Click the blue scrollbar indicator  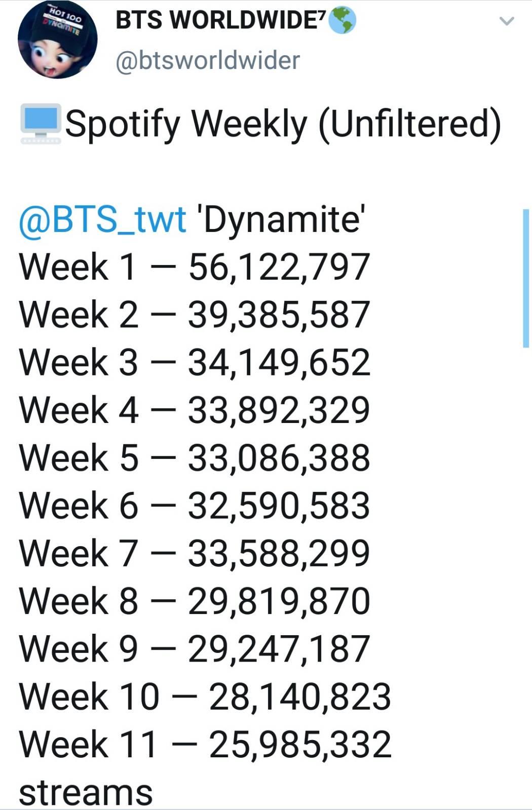525,278
